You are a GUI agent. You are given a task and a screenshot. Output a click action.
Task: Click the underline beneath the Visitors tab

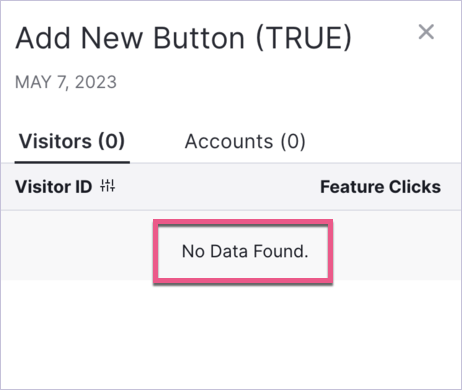click(72, 162)
